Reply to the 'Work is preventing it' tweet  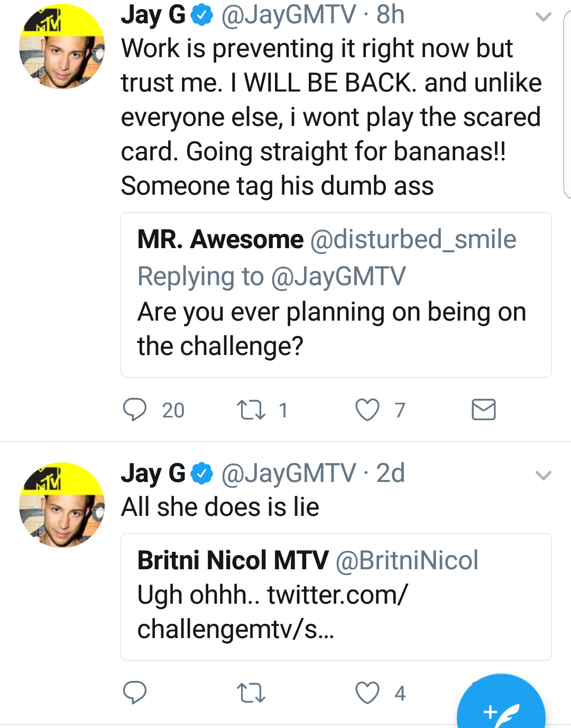coord(135,410)
